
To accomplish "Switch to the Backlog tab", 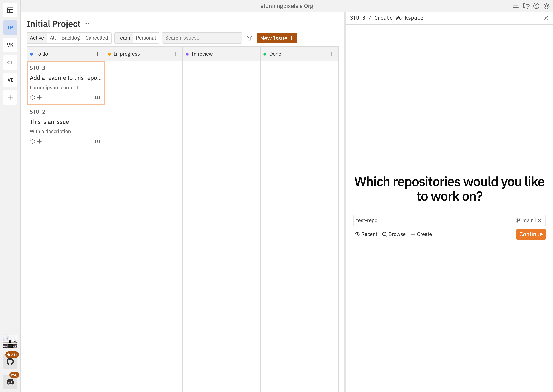I will click(x=70, y=38).
